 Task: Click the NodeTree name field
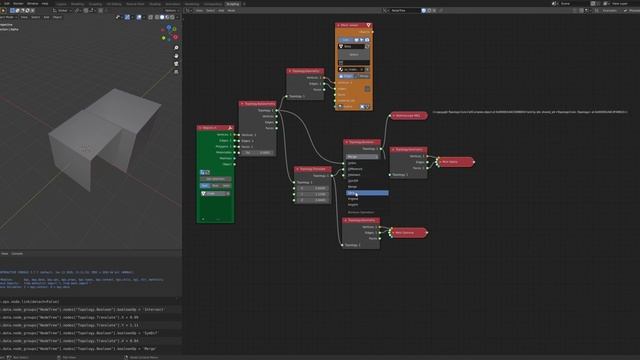pyautogui.click(x=405, y=11)
